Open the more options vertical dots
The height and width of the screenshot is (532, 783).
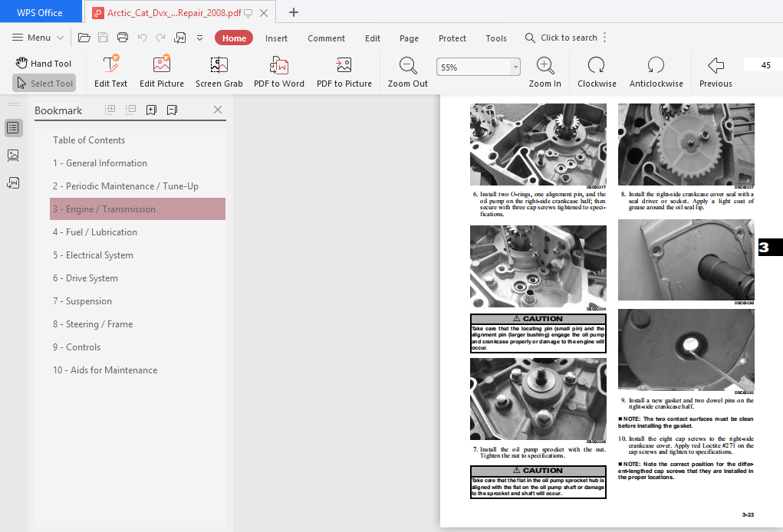605,38
